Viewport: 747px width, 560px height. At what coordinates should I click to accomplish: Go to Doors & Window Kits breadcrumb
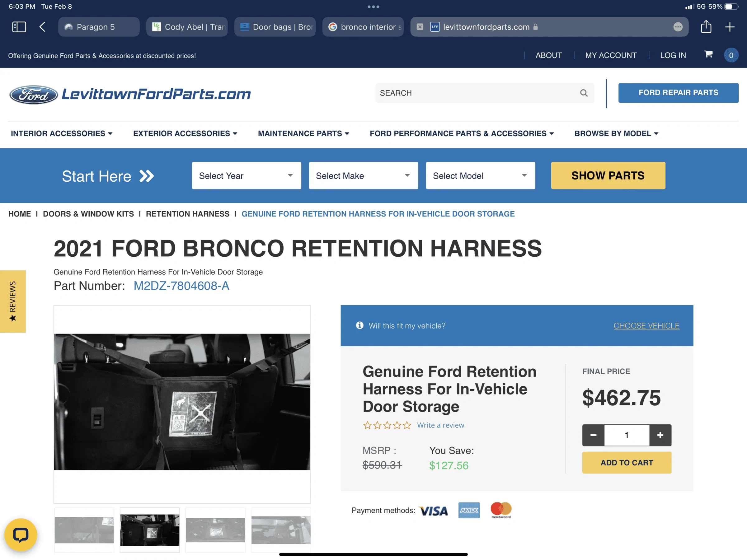tap(88, 214)
